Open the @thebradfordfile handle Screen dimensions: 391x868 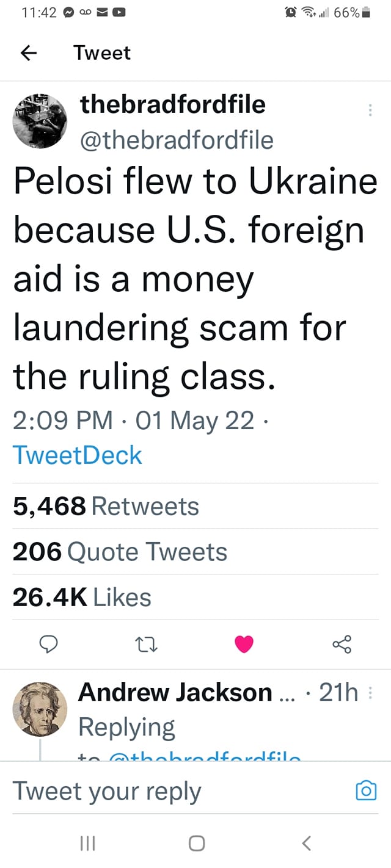[x=177, y=140]
